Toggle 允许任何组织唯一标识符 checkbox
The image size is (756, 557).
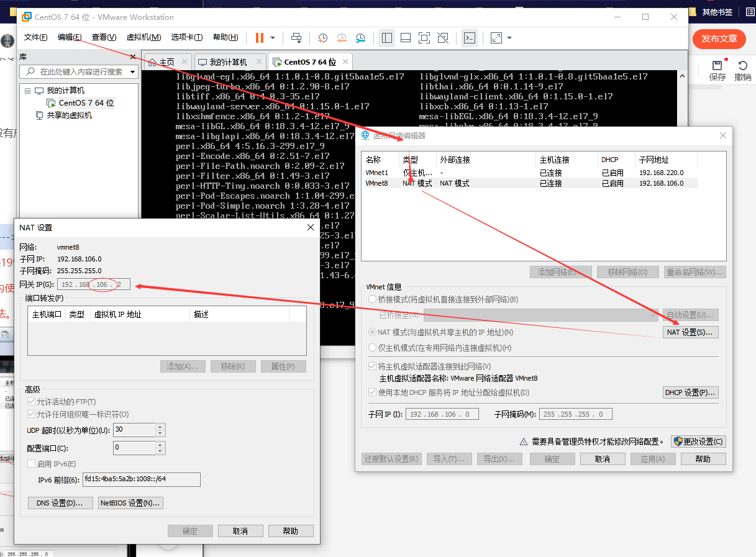coord(32,414)
